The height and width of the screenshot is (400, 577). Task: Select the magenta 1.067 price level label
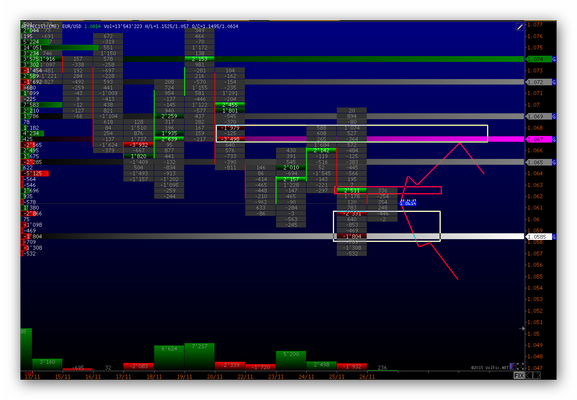(x=539, y=139)
